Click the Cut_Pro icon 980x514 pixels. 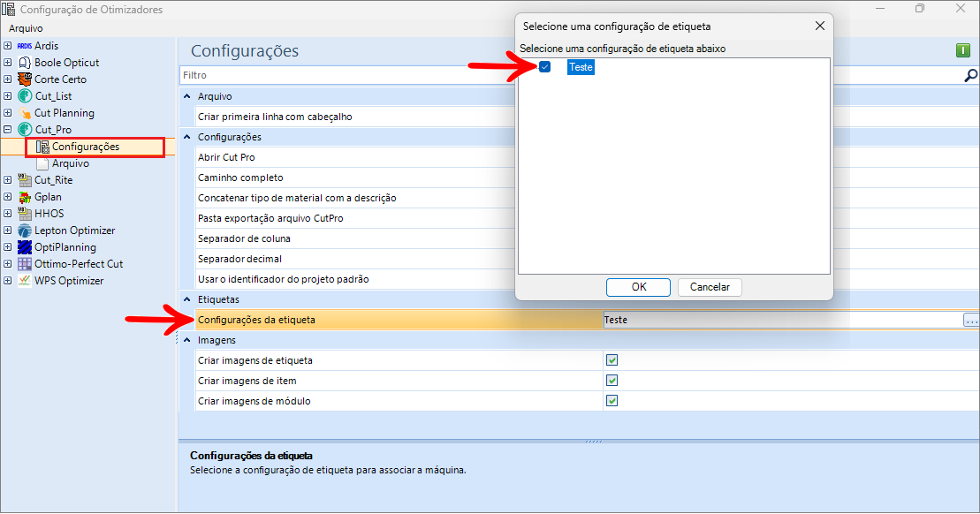pyautogui.click(x=25, y=130)
